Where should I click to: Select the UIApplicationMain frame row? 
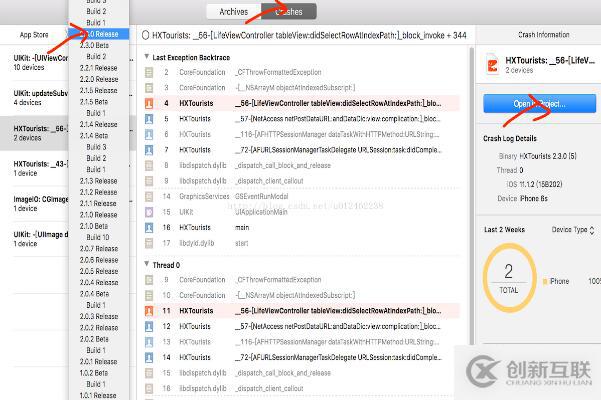(302, 212)
